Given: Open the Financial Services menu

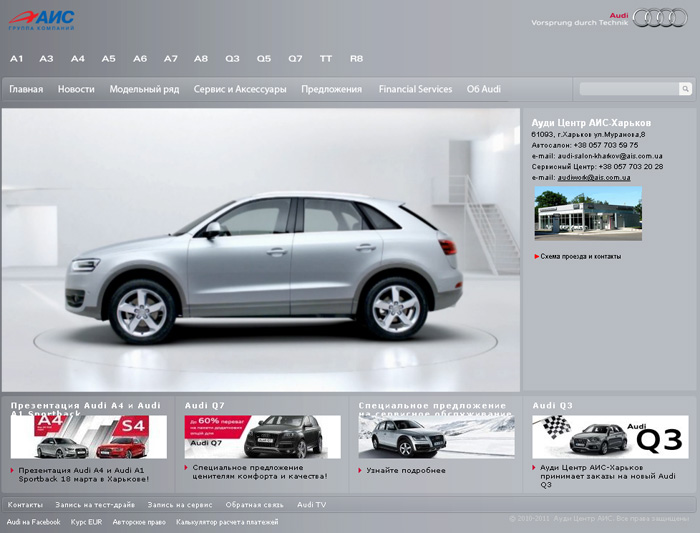Looking at the screenshot, I should coord(416,89).
